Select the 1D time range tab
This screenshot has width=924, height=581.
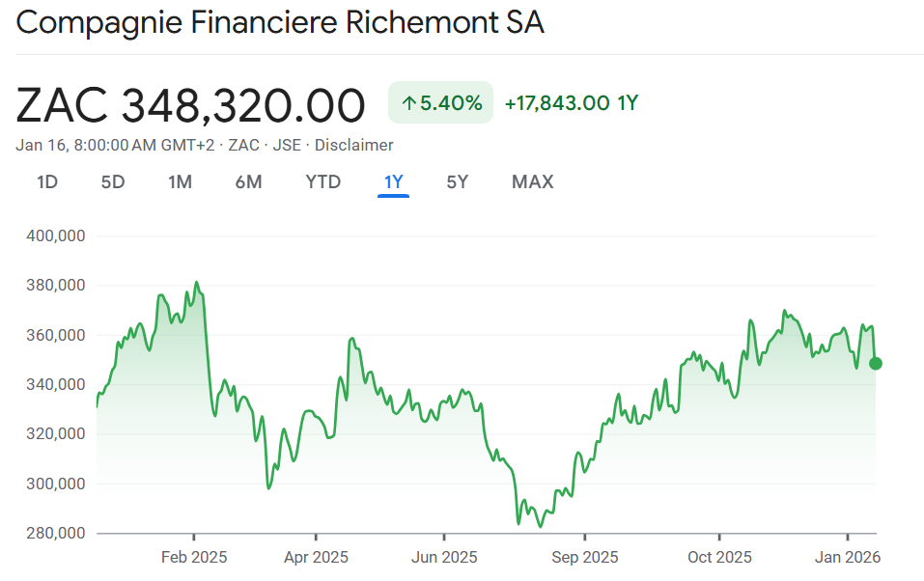click(x=47, y=181)
